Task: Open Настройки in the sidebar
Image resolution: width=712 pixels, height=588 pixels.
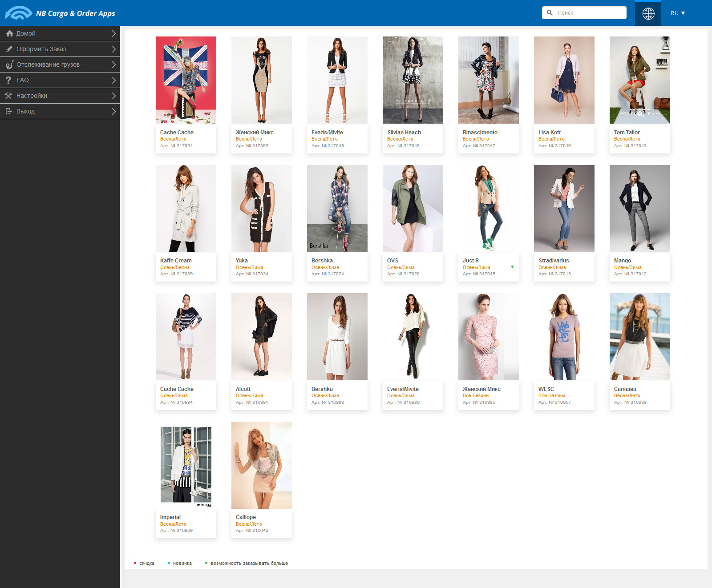Action: click(60, 96)
